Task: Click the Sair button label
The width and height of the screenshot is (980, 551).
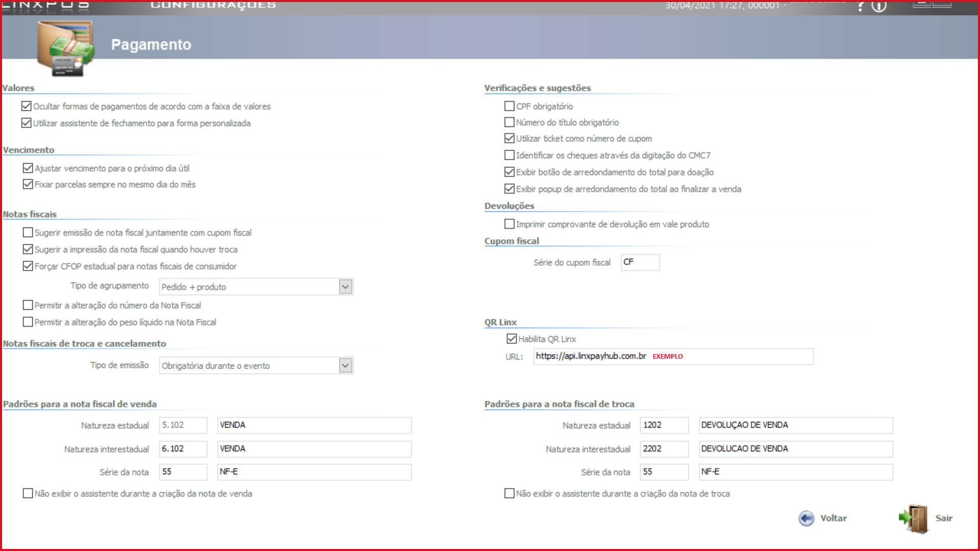Action: [944, 518]
